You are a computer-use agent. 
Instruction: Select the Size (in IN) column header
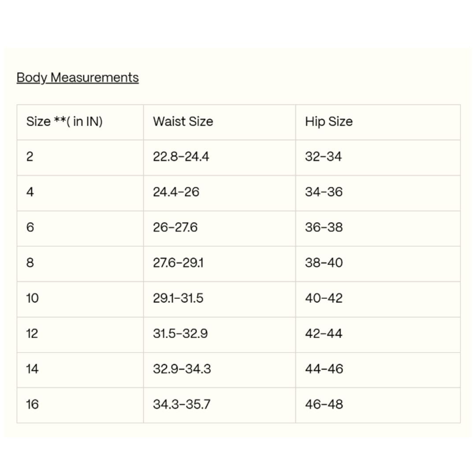[x=80, y=123]
